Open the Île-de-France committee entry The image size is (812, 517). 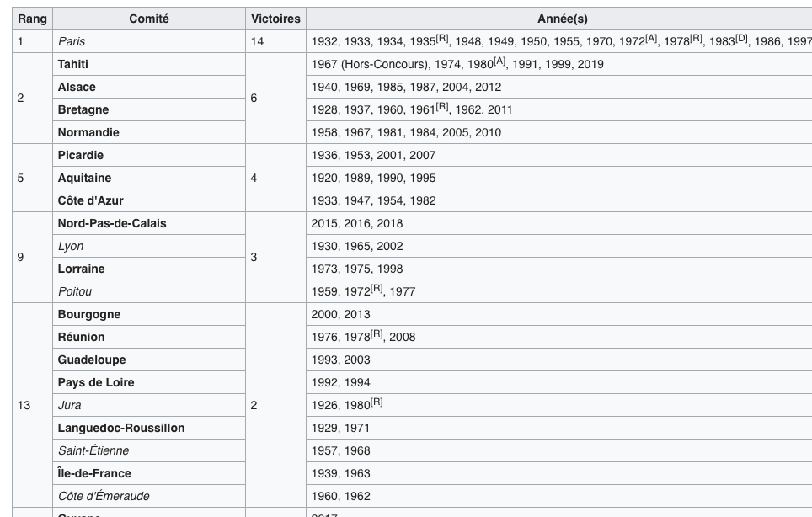pyautogui.click(x=94, y=473)
